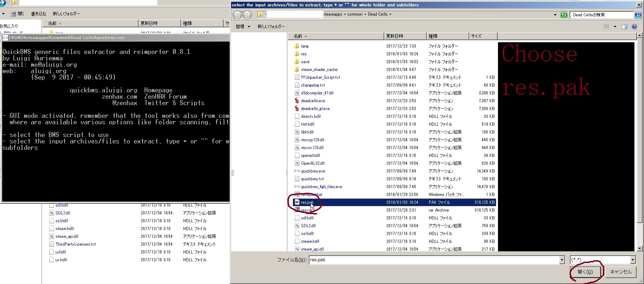Click the OpenAL32.dll file icon

[x=297, y=163]
